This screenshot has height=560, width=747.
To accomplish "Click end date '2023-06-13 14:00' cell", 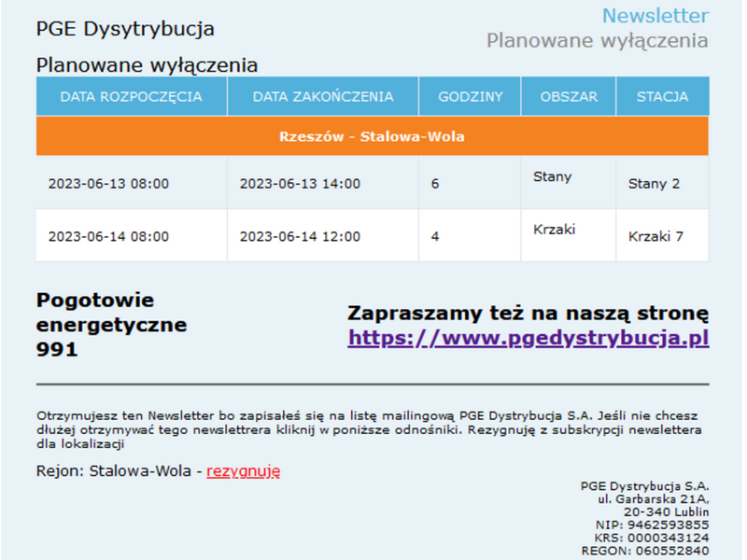I will [x=323, y=183].
